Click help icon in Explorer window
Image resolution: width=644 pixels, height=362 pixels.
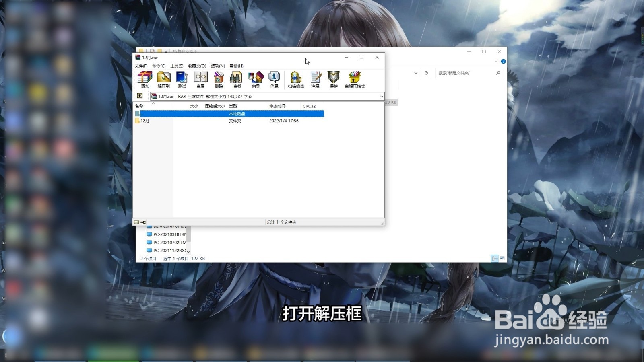(503, 62)
